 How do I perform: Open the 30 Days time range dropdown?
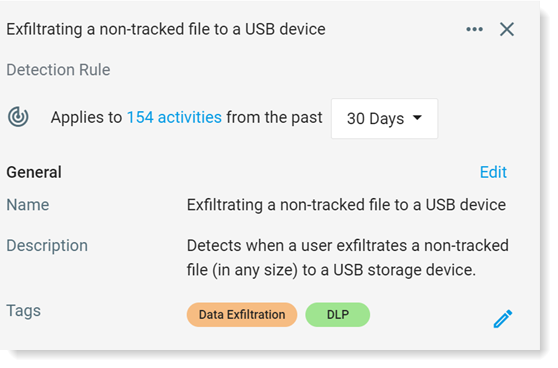[384, 119]
